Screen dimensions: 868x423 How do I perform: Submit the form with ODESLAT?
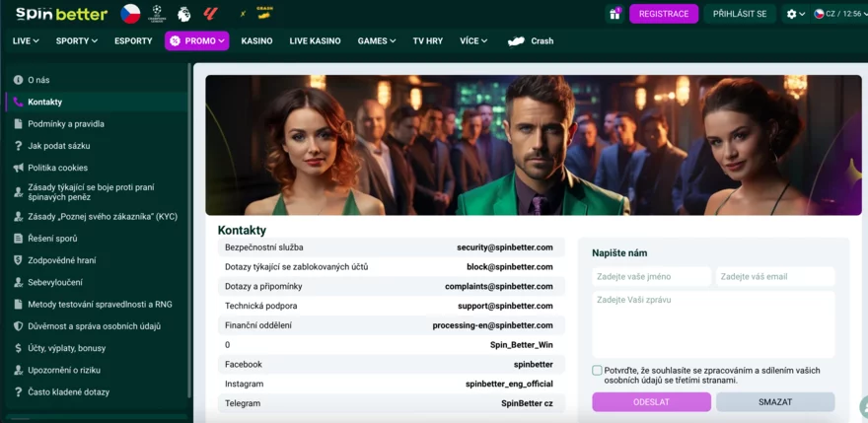[651, 402]
